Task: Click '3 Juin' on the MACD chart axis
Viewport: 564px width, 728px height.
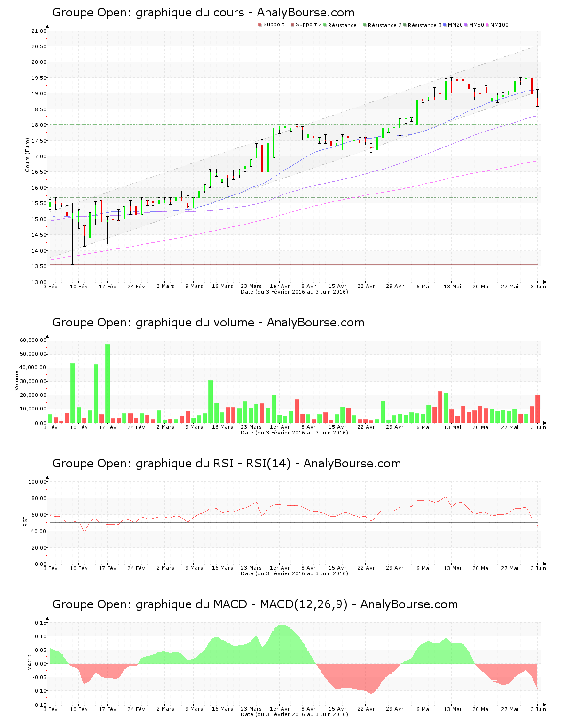Action: pyautogui.click(x=538, y=709)
